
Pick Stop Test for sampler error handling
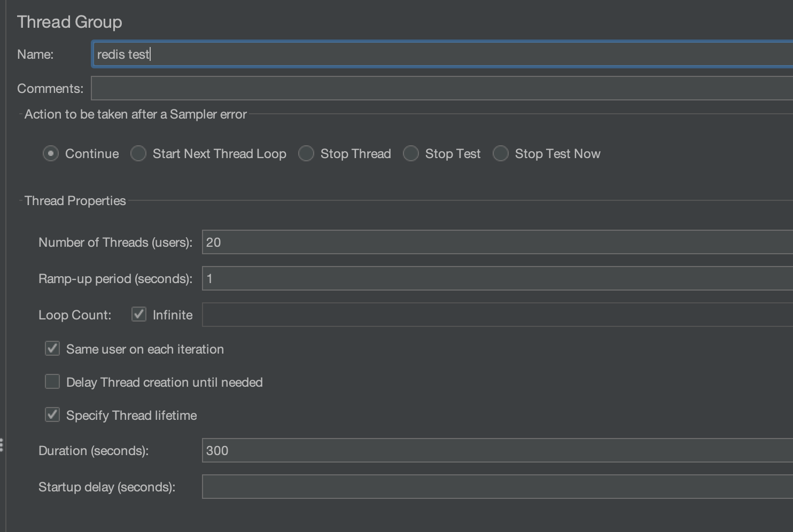tap(411, 153)
